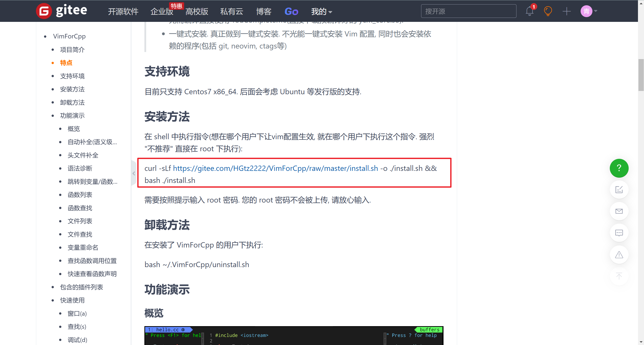Open the plus icon to create new
Viewport: 644px width, 345px height.
[x=567, y=11]
